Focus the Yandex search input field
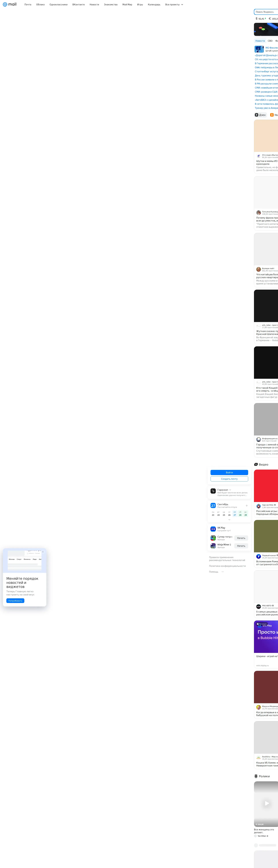This screenshot has height=868, width=278. [266, 12]
